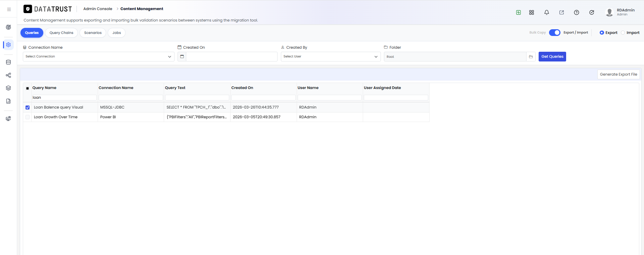Sort by Query Name column header
This screenshot has height=255, width=644.
pyautogui.click(x=44, y=88)
